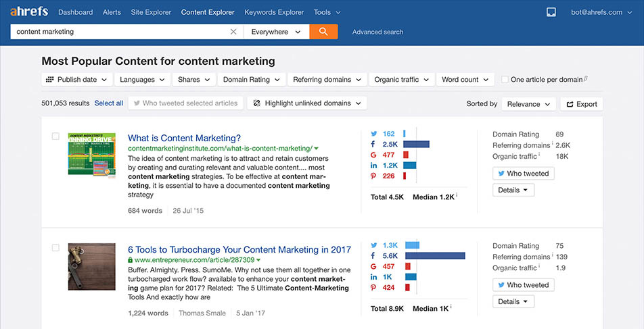644x329 pixels.
Task: Click Facebook 2.5K share bar in first result
Action: tap(416, 145)
